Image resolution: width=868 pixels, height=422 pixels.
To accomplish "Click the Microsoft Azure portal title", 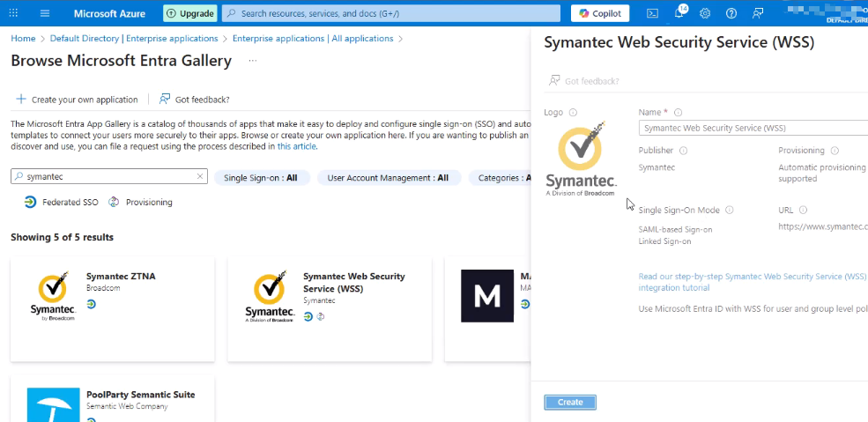I will (109, 13).
